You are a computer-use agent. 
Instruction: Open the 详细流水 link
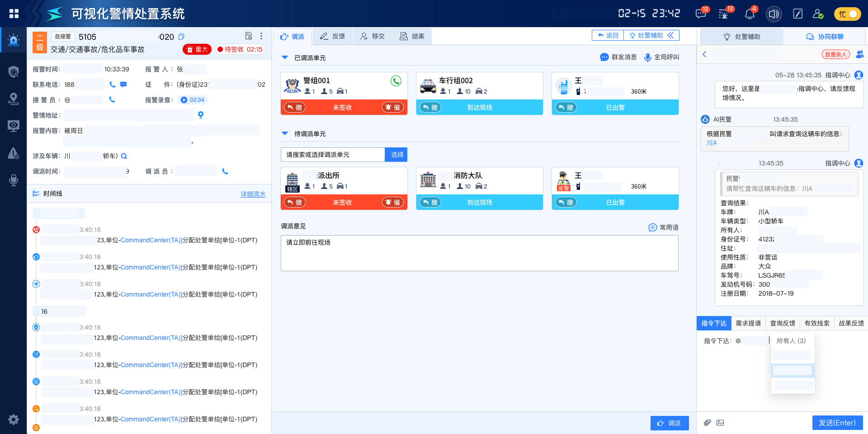(x=253, y=194)
